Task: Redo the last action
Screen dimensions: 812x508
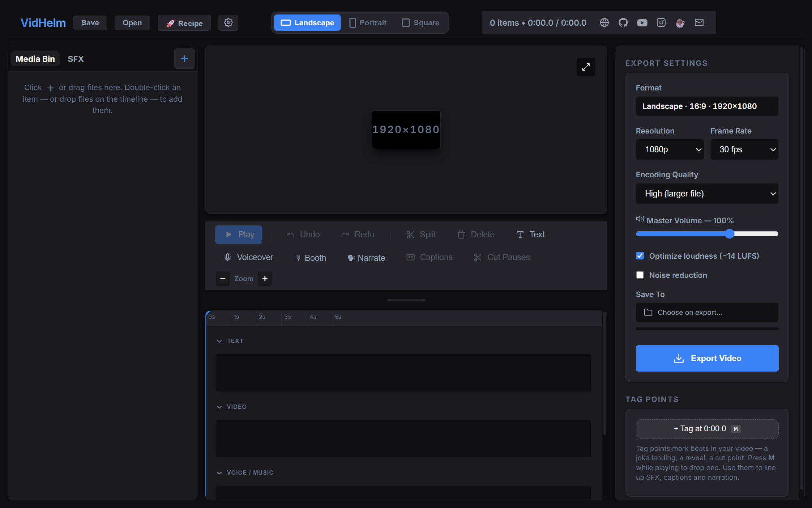Action: point(358,234)
